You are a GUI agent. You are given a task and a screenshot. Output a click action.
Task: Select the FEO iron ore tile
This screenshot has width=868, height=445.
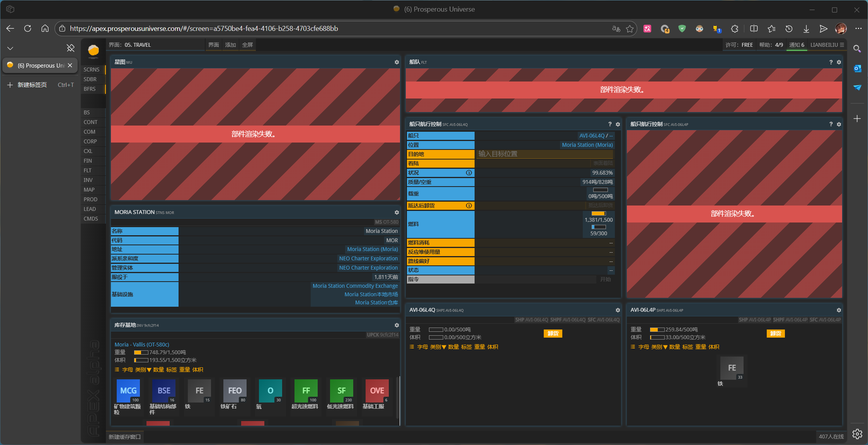coord(235,391)
